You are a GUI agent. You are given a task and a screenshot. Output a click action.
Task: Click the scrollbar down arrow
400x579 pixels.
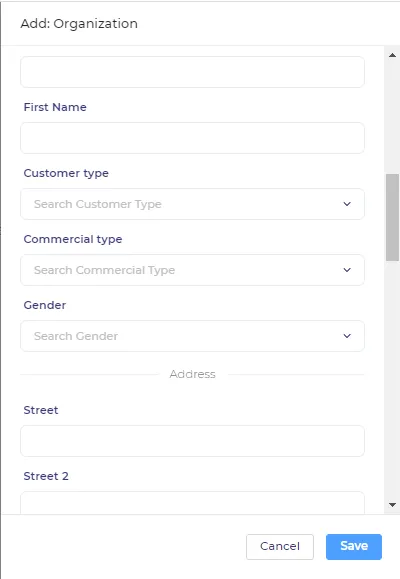coord(392,504)
